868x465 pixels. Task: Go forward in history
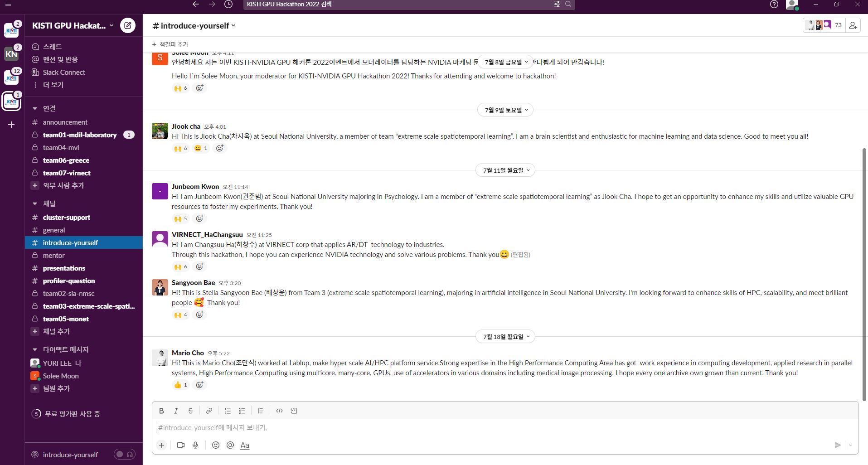click(x=212, y=4)
